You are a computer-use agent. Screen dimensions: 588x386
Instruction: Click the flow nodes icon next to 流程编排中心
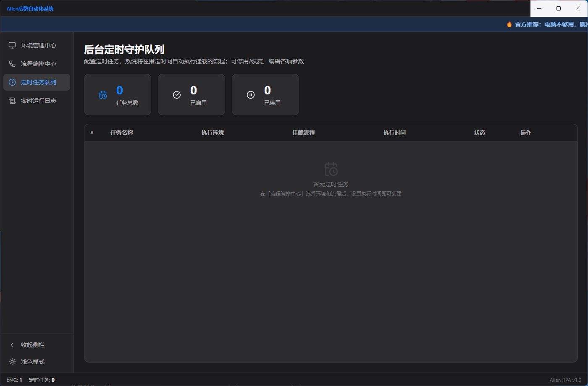click(12, 64)
